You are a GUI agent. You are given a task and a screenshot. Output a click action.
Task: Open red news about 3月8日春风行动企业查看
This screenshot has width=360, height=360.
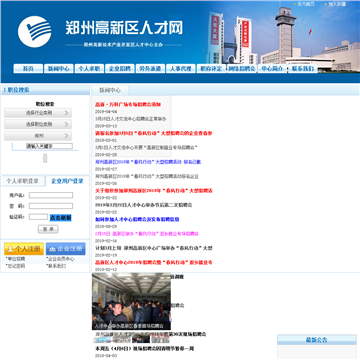point(154,133)
